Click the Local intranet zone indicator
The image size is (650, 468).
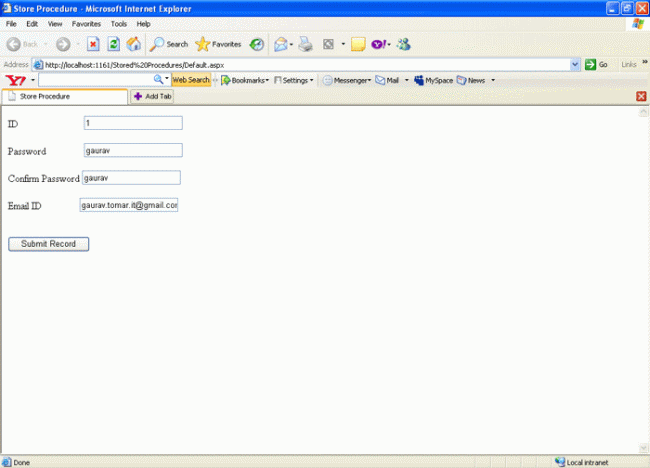click(583, 462)
